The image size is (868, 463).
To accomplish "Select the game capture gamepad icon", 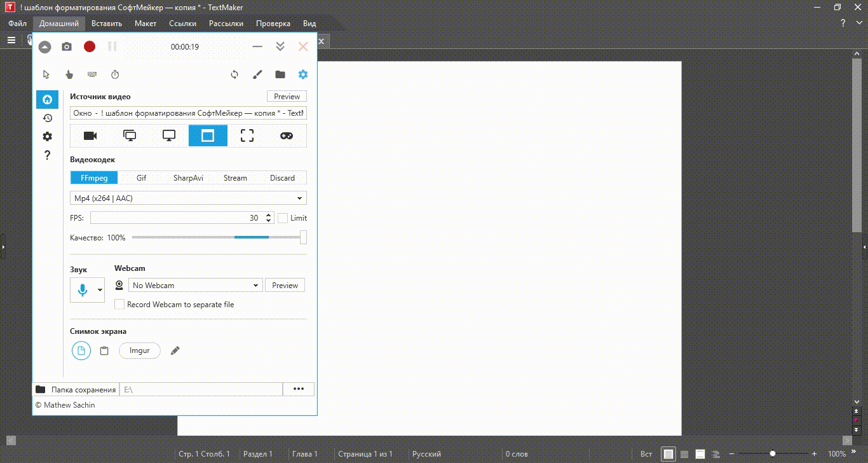I will pos(287,135).
